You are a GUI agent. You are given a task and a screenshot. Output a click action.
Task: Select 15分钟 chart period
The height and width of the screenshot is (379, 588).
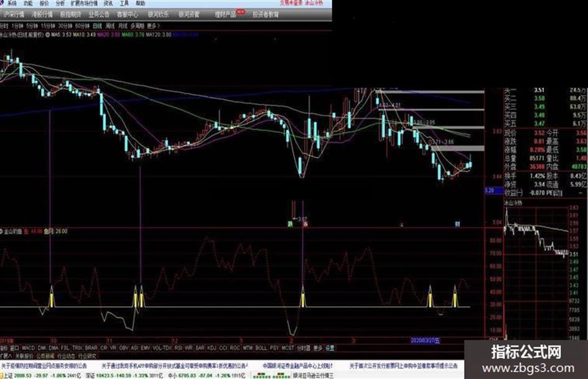(48, 26)
